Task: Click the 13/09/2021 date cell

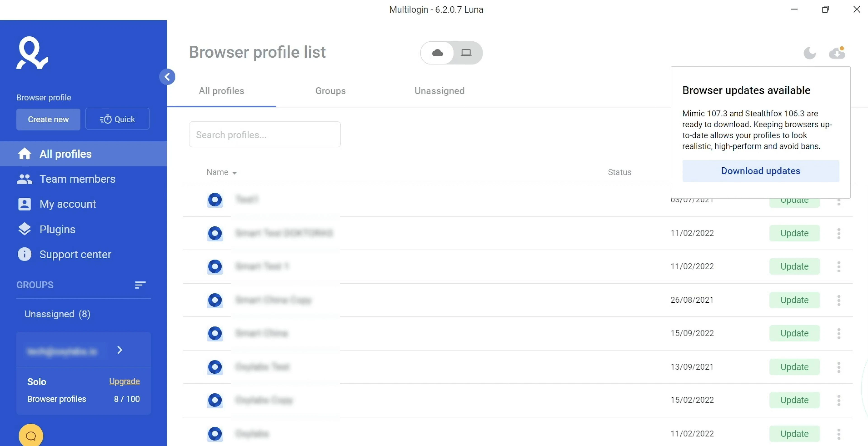Action: 692,367
